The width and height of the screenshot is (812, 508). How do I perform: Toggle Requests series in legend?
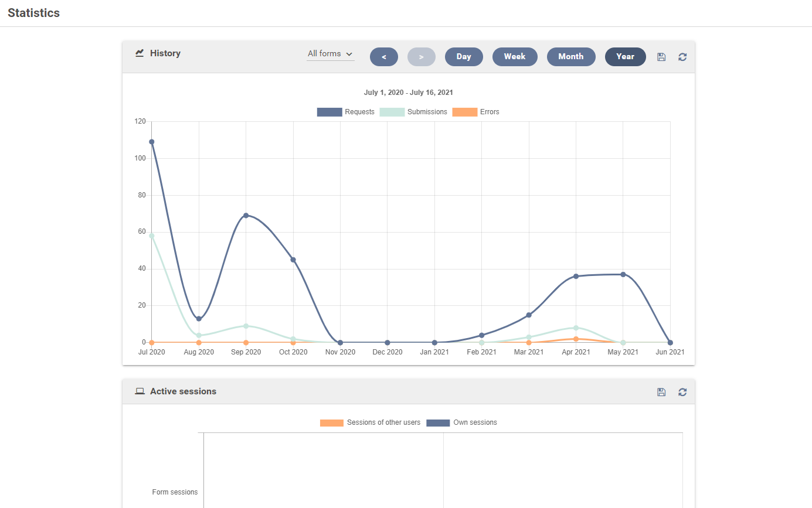coord(345,112)
